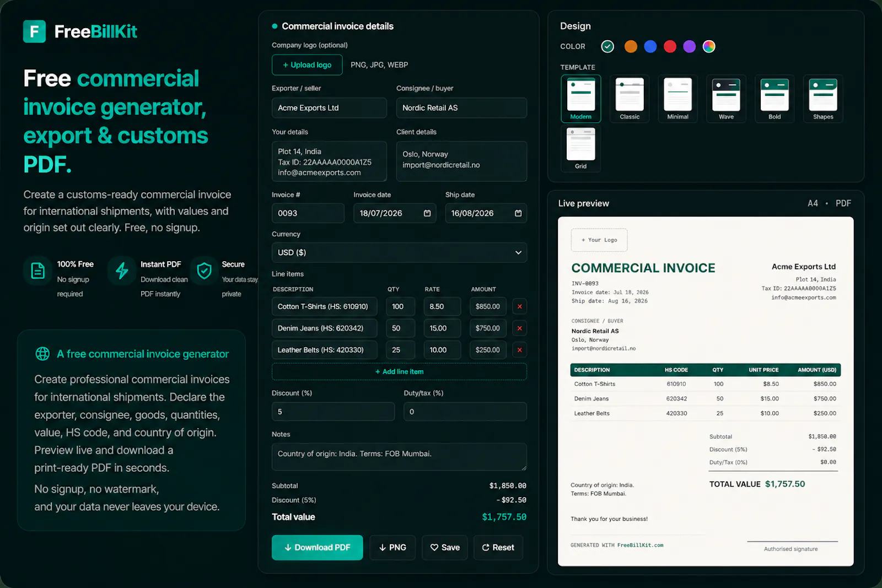
Task: Reset the invoice form
Action: [x=498, y=547]
